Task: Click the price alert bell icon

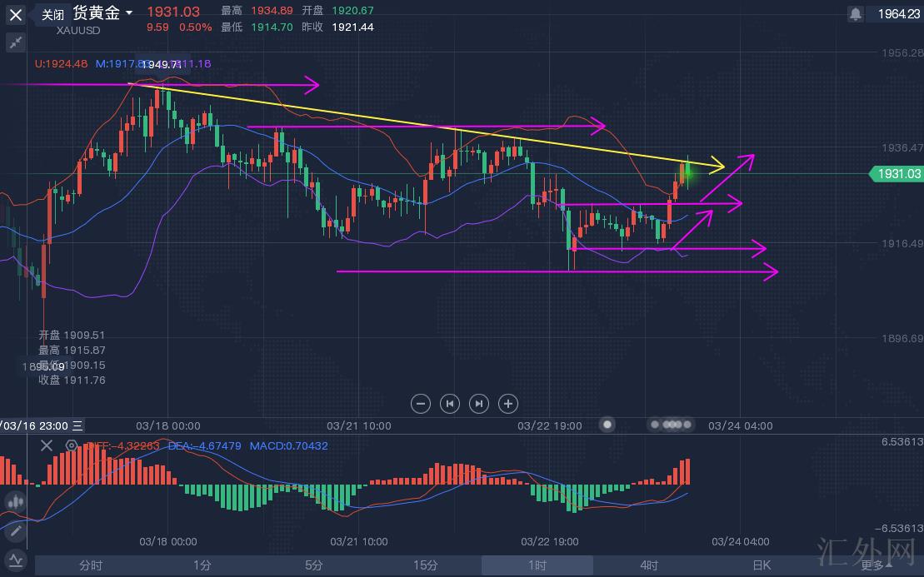Action: [x=855, y=13]
